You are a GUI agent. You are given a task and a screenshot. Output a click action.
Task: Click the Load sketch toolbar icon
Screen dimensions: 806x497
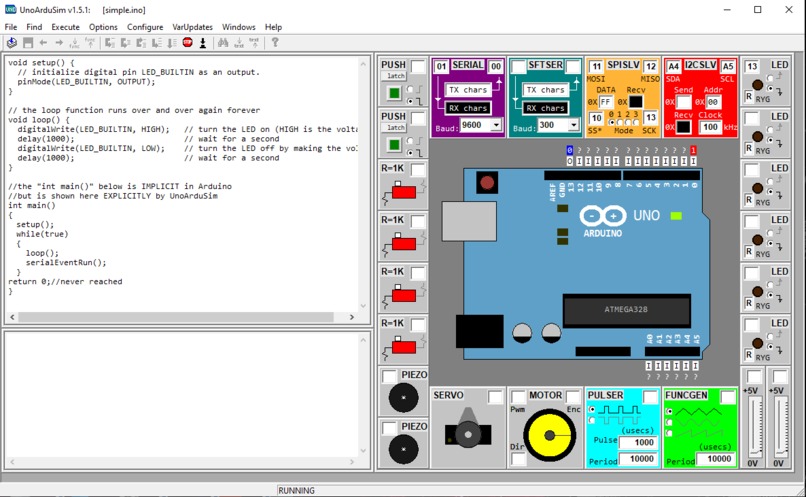click(12, 43)
